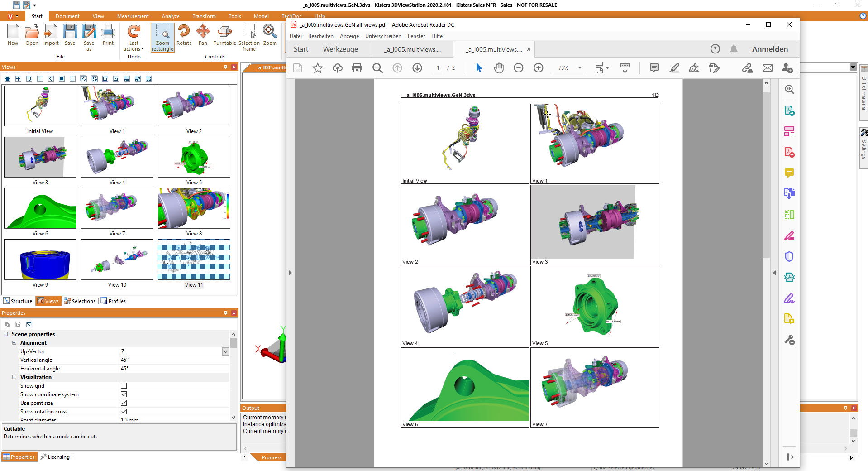Collapse the Acrobat right tools pane arrow
The height and width of the screenshot is (471, 868).
[x=774, y=273]
